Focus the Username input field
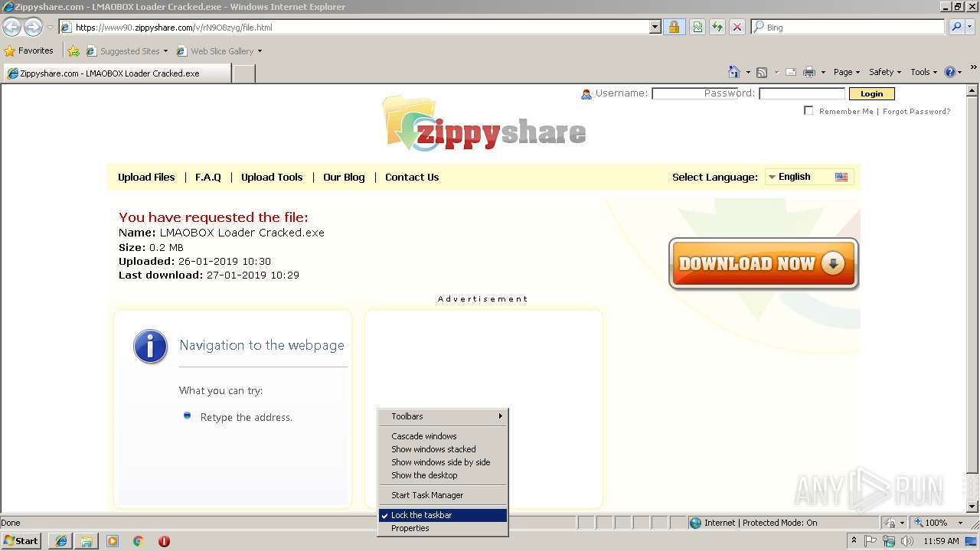Screen dimensions: 980x551 694,93
